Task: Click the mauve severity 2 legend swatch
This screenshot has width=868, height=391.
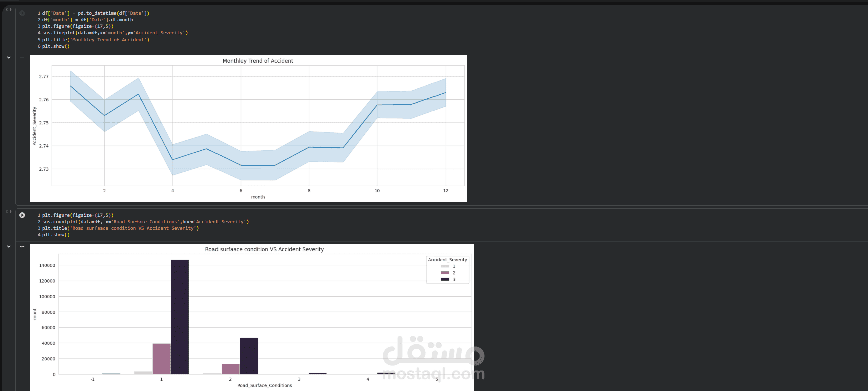Action: (445, 273)
